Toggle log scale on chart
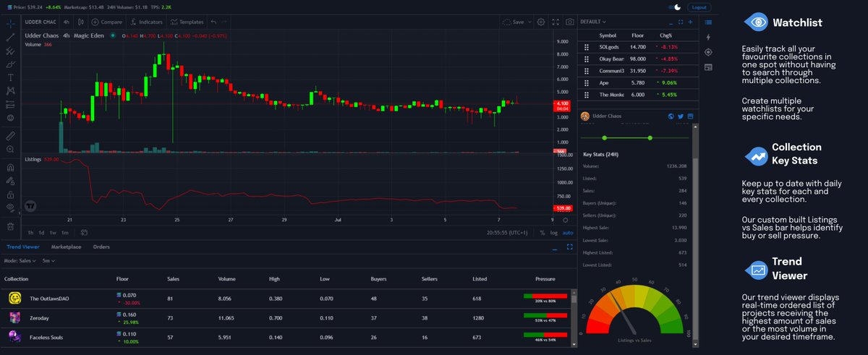The image size is (868, 355). (x=554, y=232)
